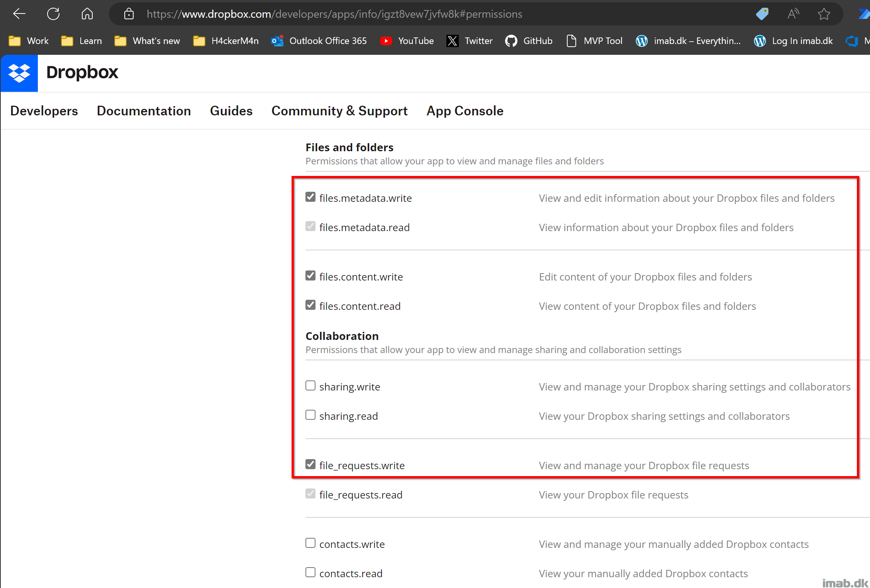The height and width of the screenshot is (588, 870).
Task: View site info via the lock icon
Action: (x=129, y=14)
